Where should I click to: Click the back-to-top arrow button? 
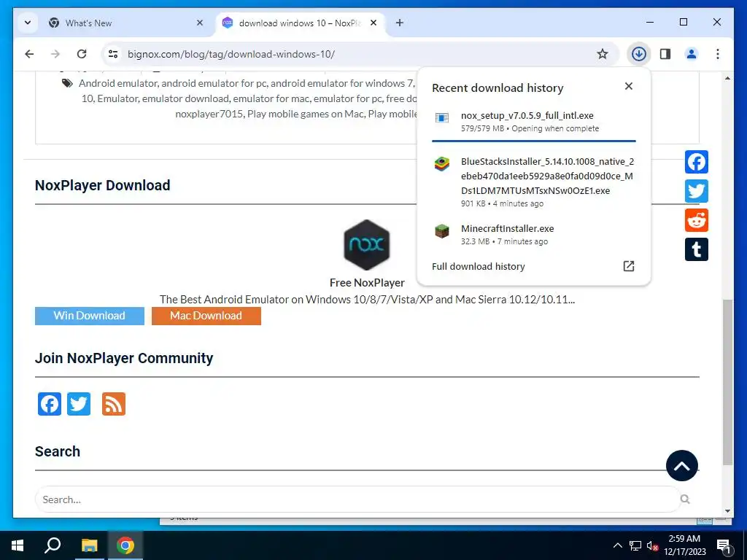click(x=682, y=466)
